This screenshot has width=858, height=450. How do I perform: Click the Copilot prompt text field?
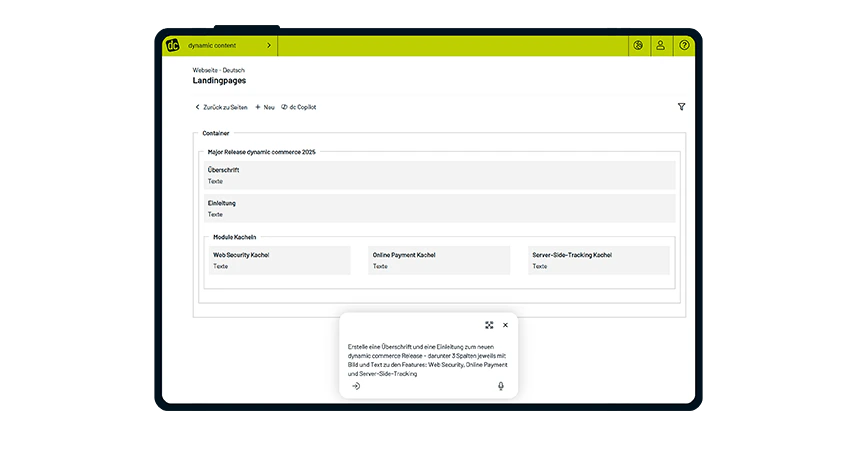(x=428, y=360)
